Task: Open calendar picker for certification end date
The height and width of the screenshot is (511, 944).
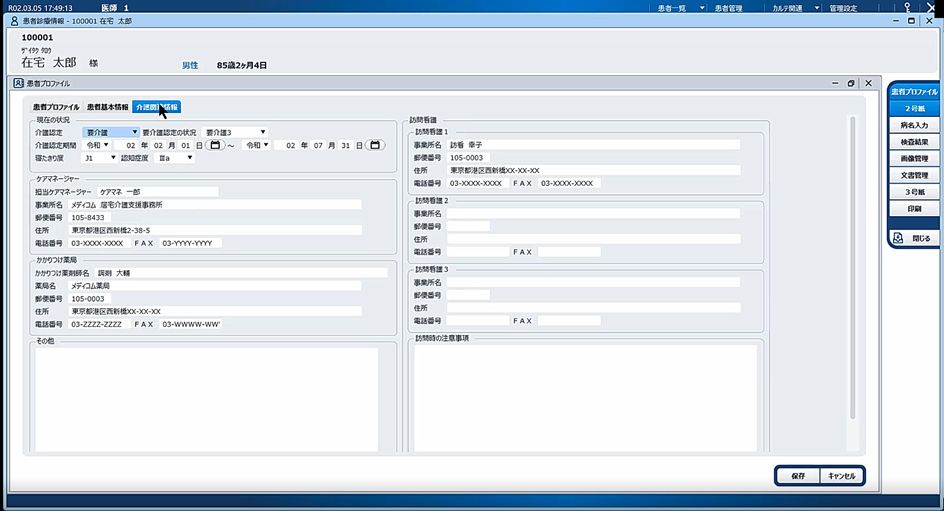Action: pyautogui.click(x=375, y=145)
